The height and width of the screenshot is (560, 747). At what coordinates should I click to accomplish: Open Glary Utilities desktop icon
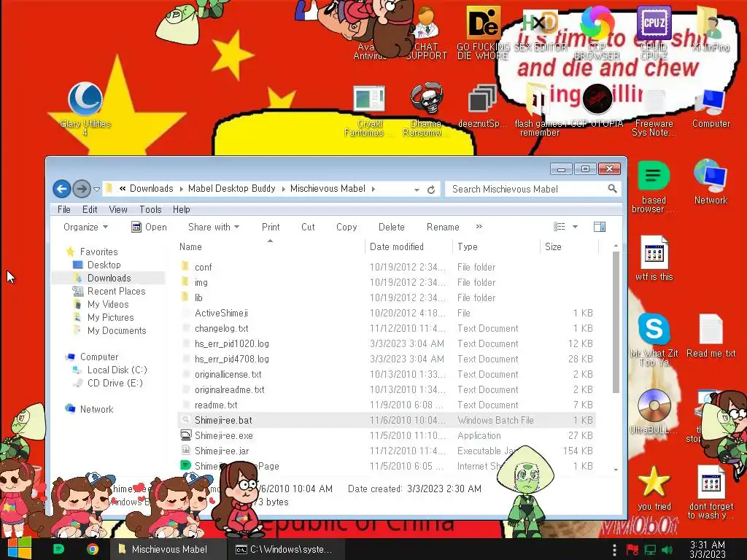(85, 109)
